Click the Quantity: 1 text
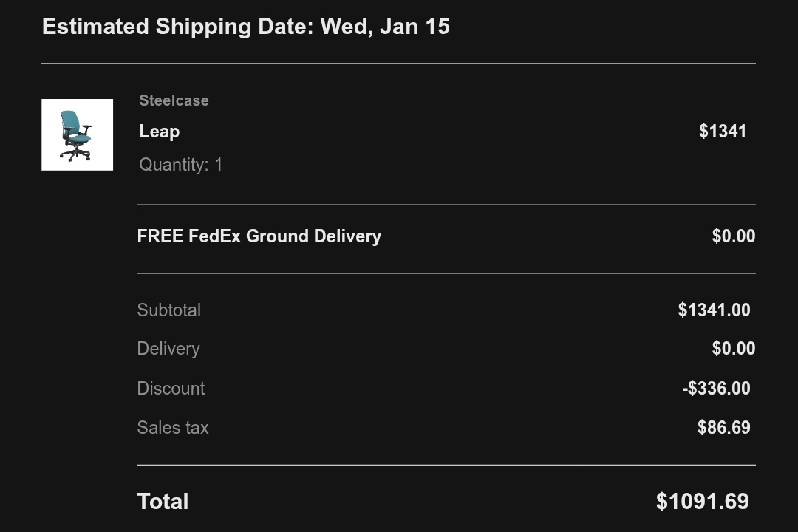Viewport: 798px width, 532px height. point(181,165)
